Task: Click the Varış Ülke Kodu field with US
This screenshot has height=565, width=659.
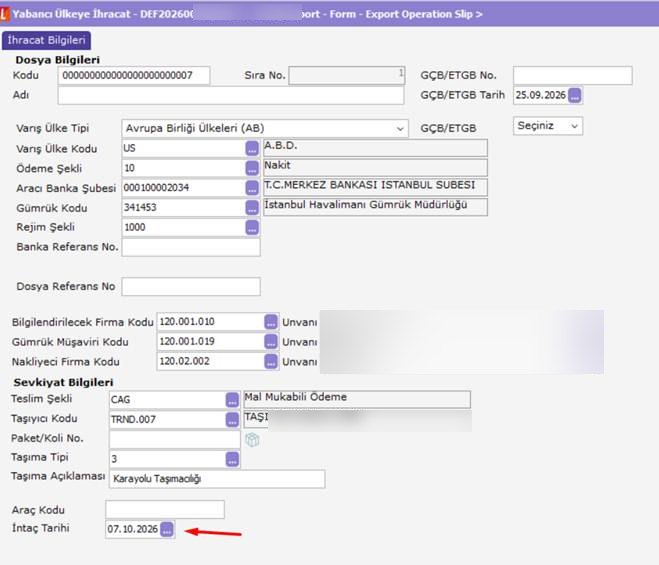Action: click(184, 148)
